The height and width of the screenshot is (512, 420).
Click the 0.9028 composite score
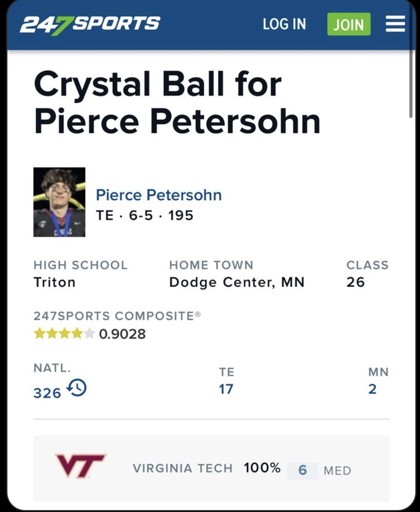click(x=122, y=334)
